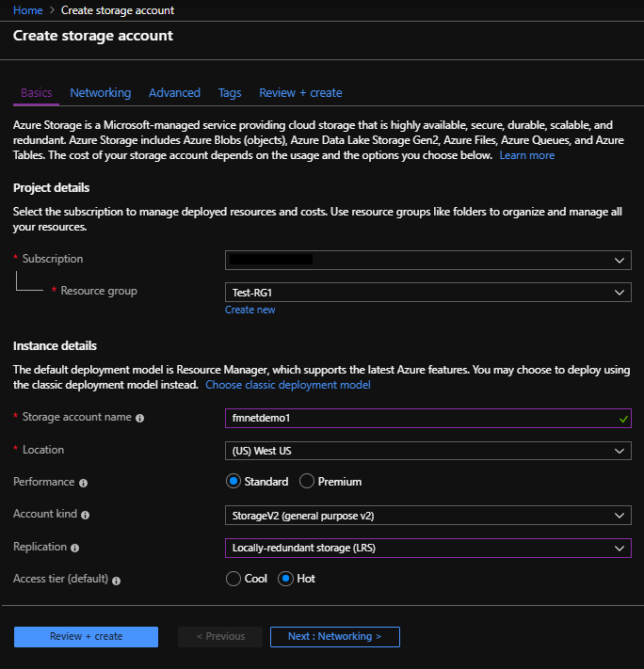644x669 pixels.
Task: Click the Location field label
Action: tap(43, 450)
